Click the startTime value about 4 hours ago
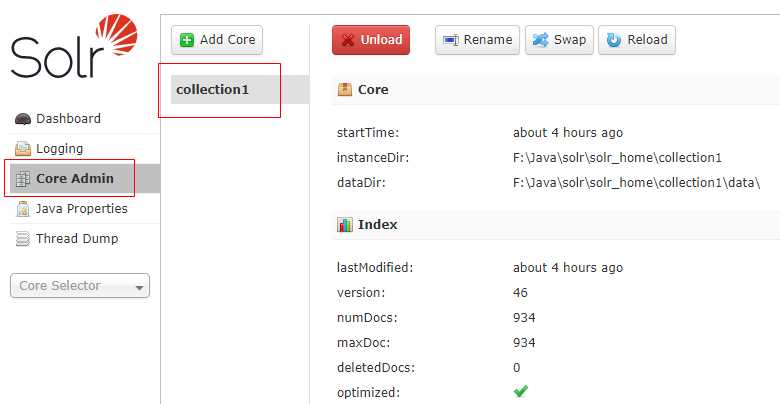This screenshot has width=780, height=404. coord(568,133)
